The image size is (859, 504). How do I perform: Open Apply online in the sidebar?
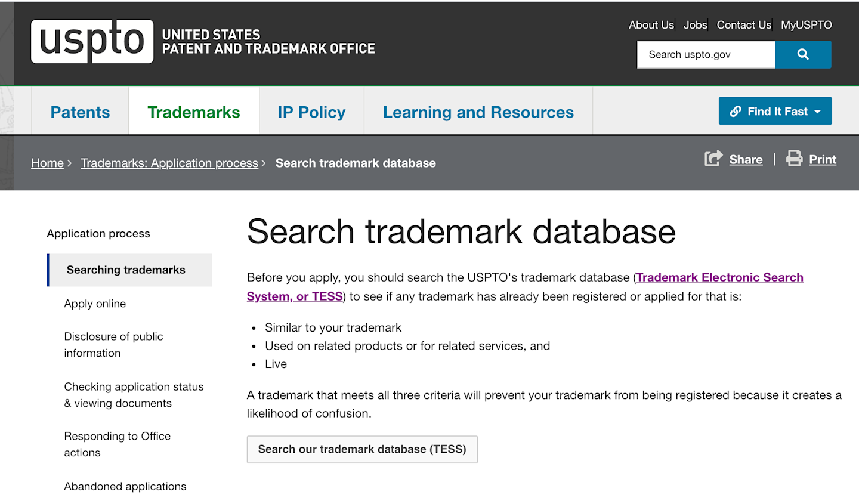click(x=95, y=304)
